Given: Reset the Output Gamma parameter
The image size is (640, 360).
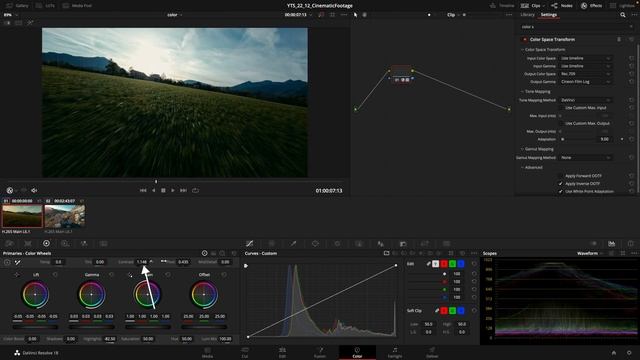Looking at the screenshot, I should click(x=631, y=82).
